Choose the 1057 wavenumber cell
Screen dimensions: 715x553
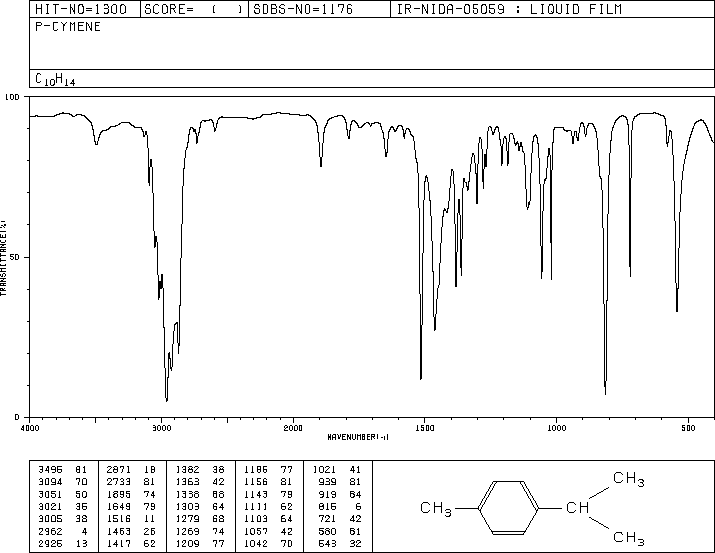click(256, 531)
